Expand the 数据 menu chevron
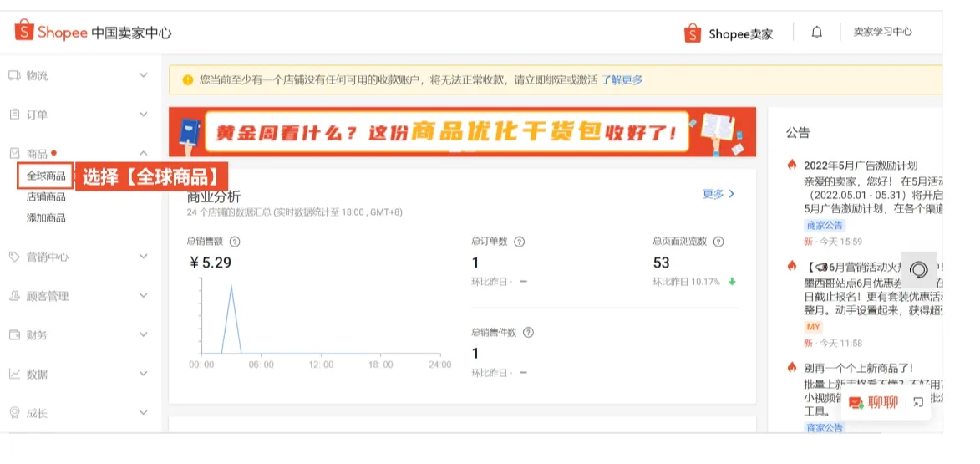This screenshot has height=464, width=980. (x=143, y=374)
